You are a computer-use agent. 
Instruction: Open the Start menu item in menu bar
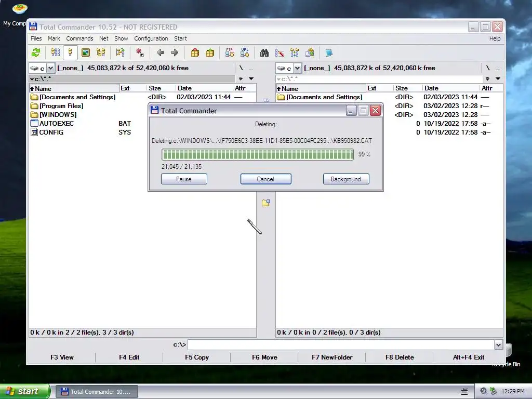[180, 38]
